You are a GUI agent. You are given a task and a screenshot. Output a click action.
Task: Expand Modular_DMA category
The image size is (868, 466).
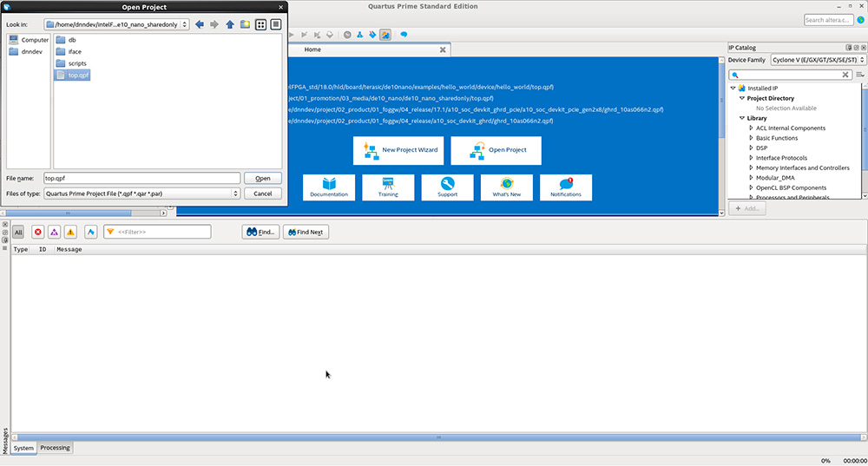(751, 178)
